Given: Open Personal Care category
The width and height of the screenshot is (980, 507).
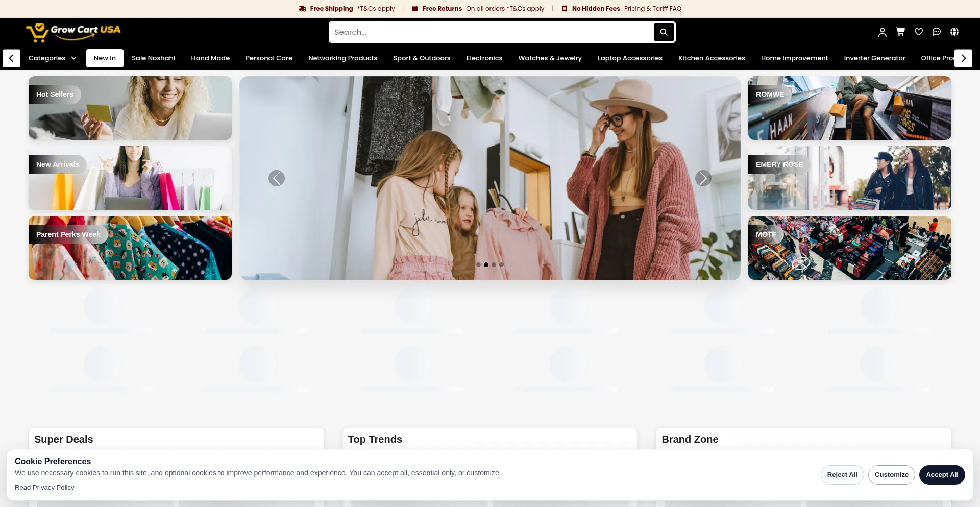Looking at the screenshot, I should pyautogui.click(x=269, y=58).
